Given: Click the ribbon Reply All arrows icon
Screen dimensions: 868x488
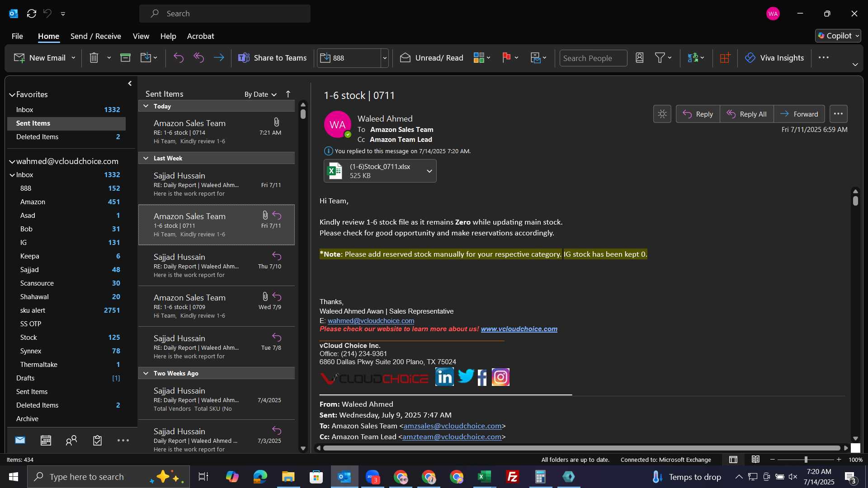Looking at the screenshot, I should [199, 58].
